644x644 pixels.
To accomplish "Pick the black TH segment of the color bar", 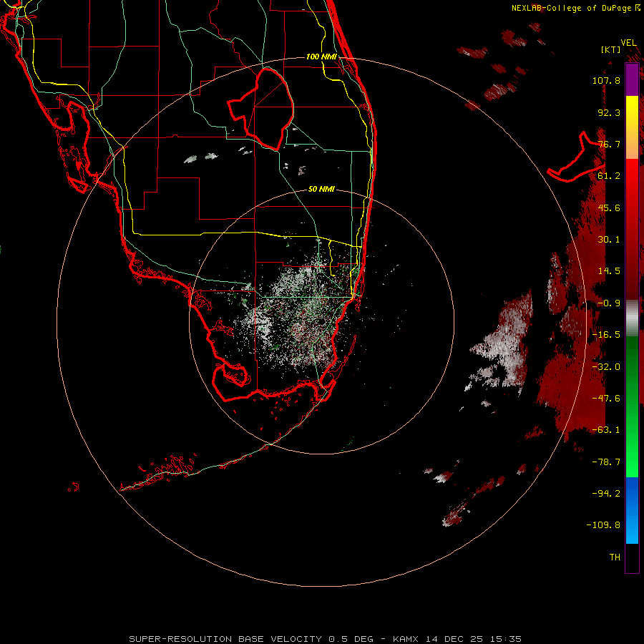I will (x=632, y=557).
